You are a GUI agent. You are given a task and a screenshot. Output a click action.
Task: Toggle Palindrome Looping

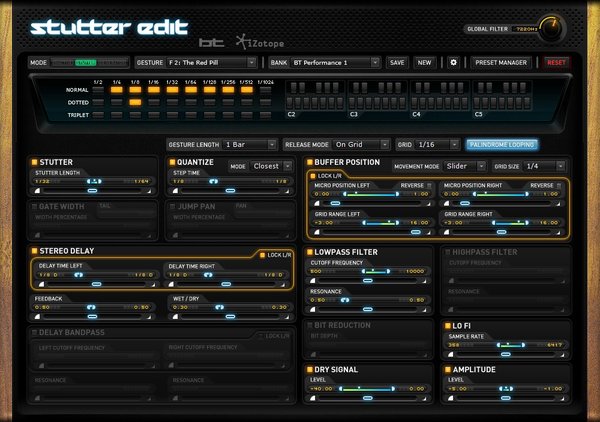(502, 145)
